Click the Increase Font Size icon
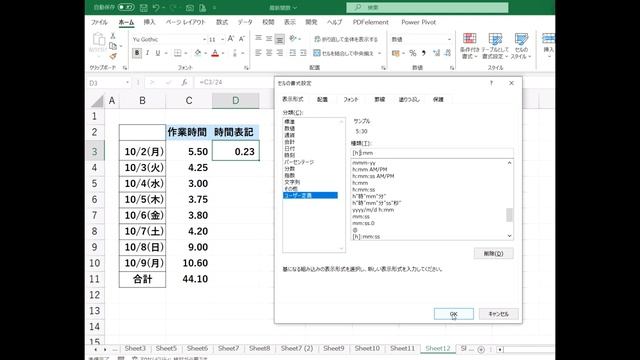This screenshot has width=640, height=360. click(x=231, y=39)
